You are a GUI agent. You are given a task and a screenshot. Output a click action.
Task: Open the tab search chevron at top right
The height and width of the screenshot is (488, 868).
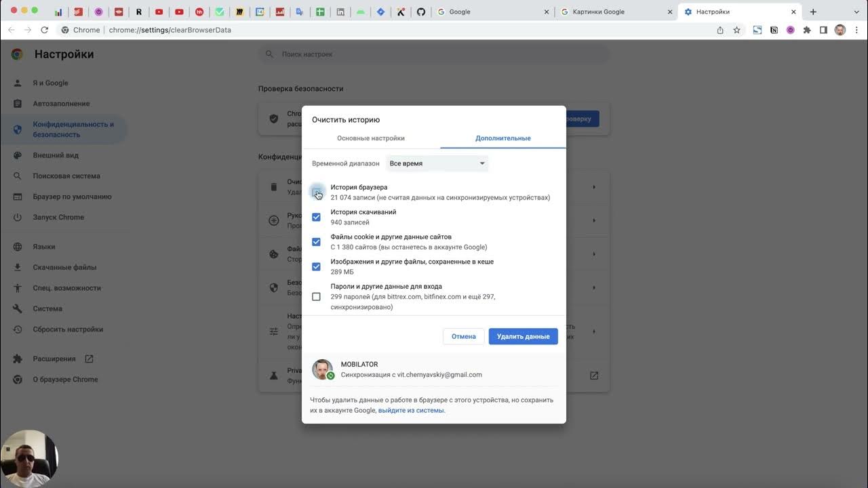[x=856, y=12]
